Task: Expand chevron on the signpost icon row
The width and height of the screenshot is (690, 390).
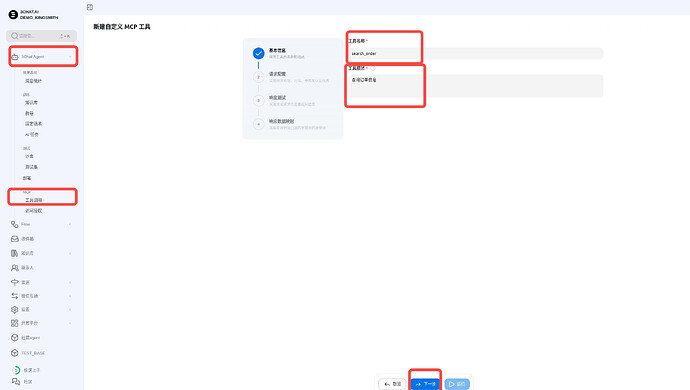Action: click(70, 282)
